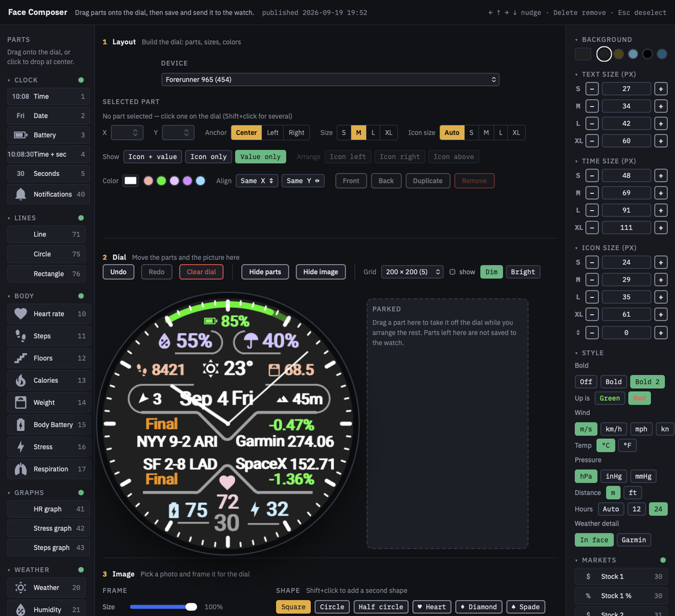
Task: Choose the Humidity droplet icon
Action: tap(20, 609)
